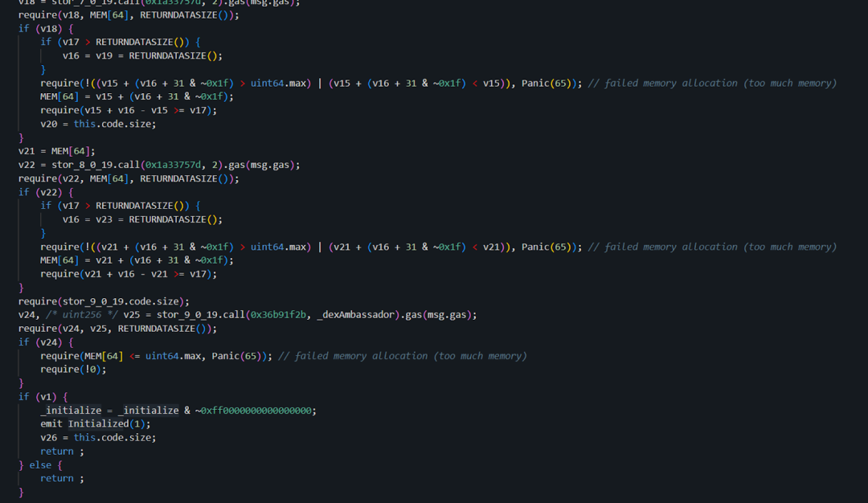Click the v16 = v23 = RETURNDATASIZE() line
This screenshot has height=503, width=868.
[142, 219]
